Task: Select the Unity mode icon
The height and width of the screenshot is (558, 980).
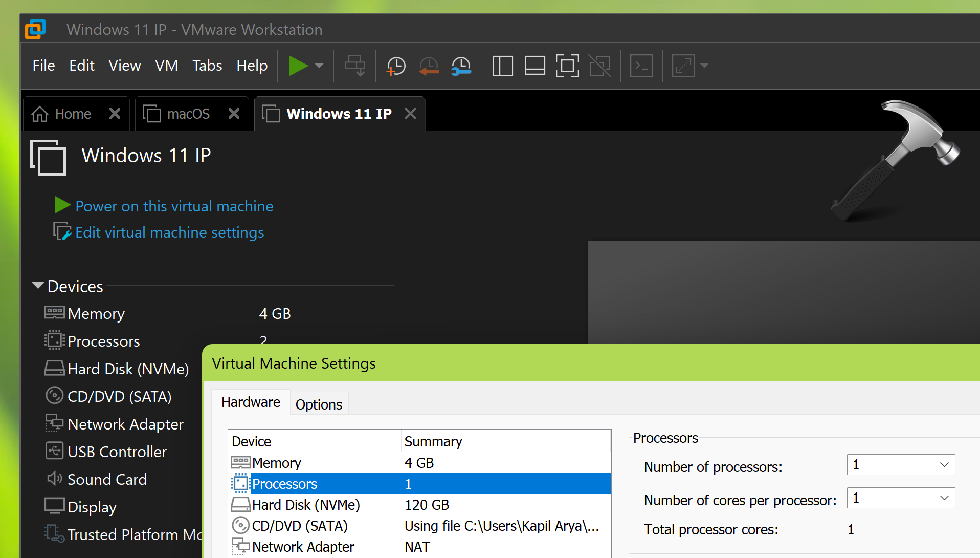Action: (x=599, y=66)
